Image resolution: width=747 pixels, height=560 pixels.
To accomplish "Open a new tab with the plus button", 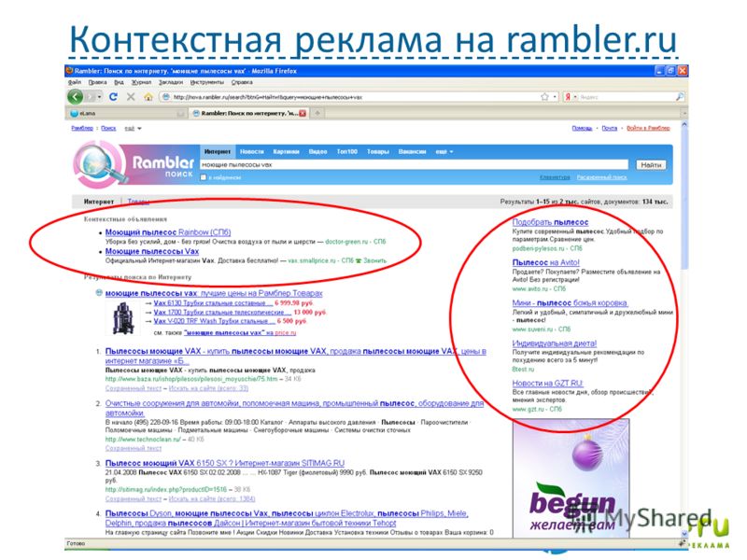I will pos(317,113).
